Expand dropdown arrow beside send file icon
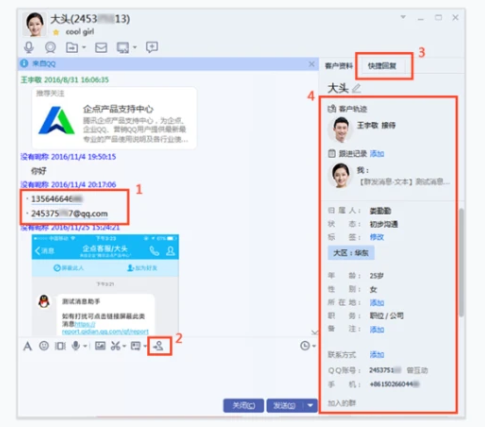Screen dimensions: 485x427 pos(84,47)
